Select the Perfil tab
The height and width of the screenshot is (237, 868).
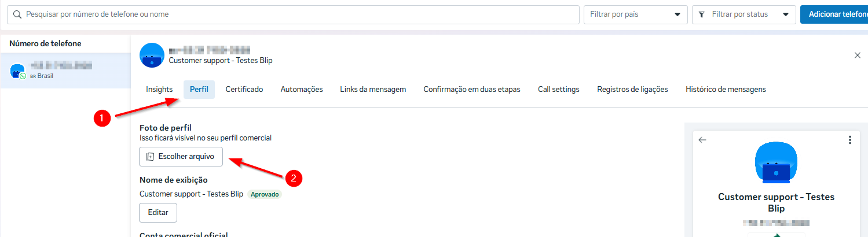tap(199, 90)
